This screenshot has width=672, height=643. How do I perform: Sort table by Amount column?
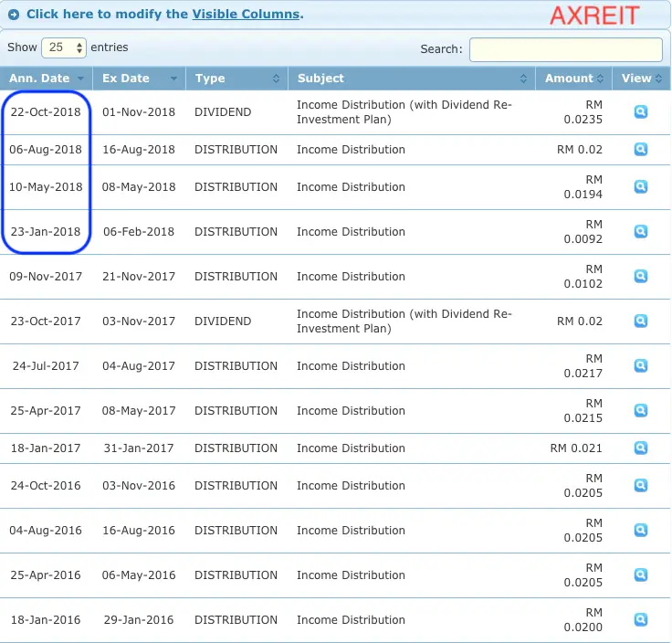click(574, 79)
